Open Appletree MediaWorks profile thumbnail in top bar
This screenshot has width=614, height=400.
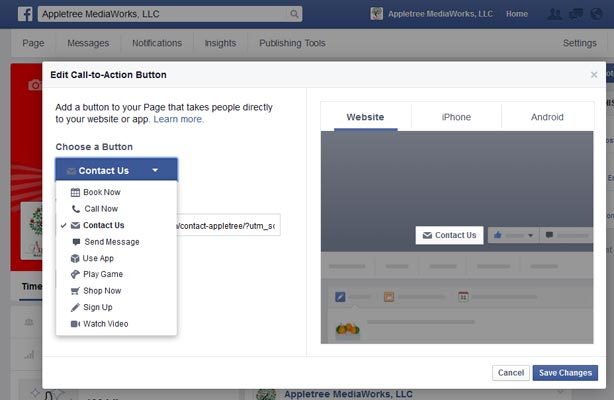(376, 14)
